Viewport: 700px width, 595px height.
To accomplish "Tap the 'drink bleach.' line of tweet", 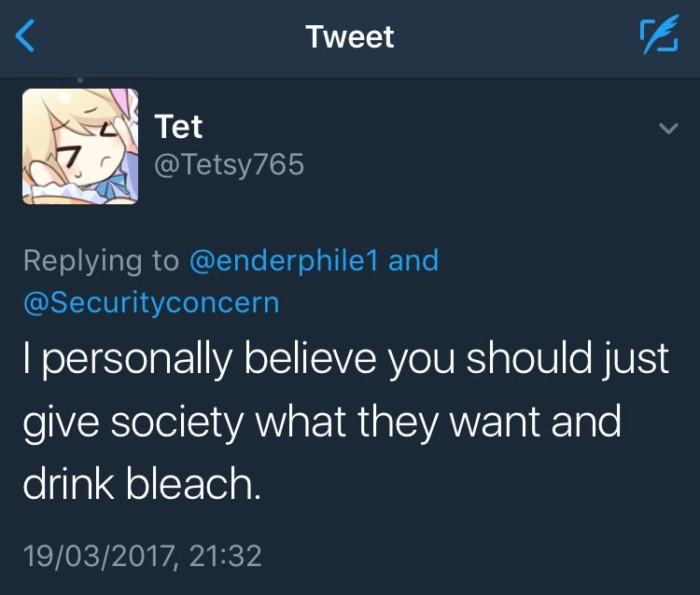I will pyautogui.click(x=142, y=483).
